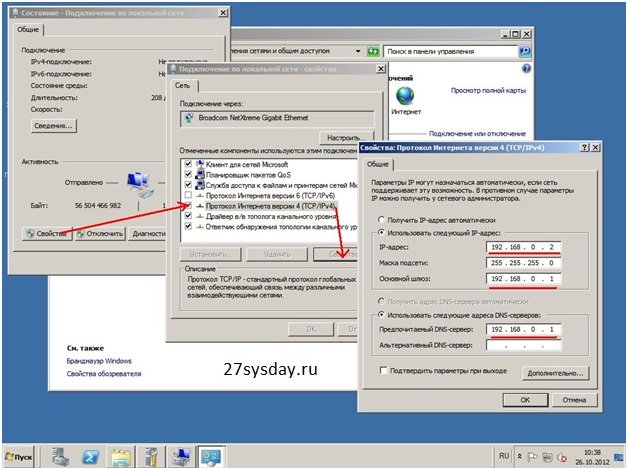
Task: Click the Интернет globe icon
Action: (x=405, y=96)
